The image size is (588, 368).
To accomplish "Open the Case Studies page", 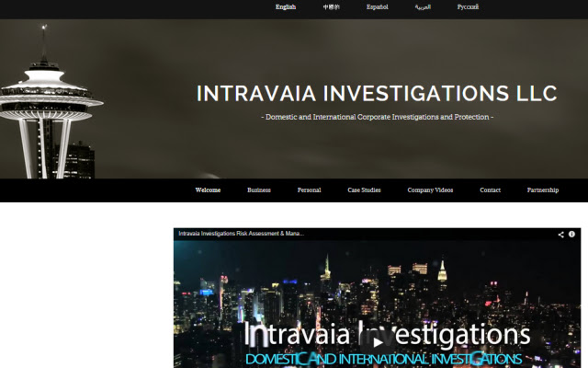I will 364,190.
